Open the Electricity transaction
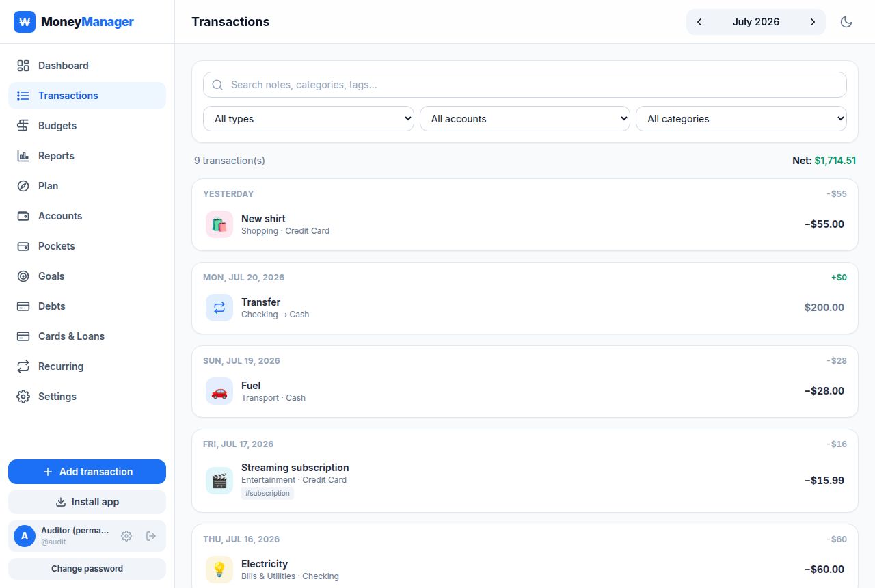Viewport: 875px width, 588px height. (x=525, y=570)
